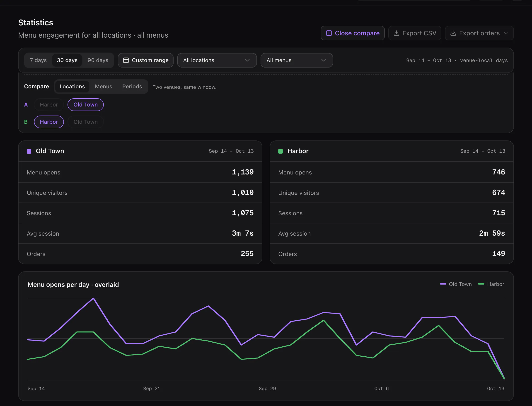
Task: Click the calendar icon in Custom range
Action: pos(126,60)
